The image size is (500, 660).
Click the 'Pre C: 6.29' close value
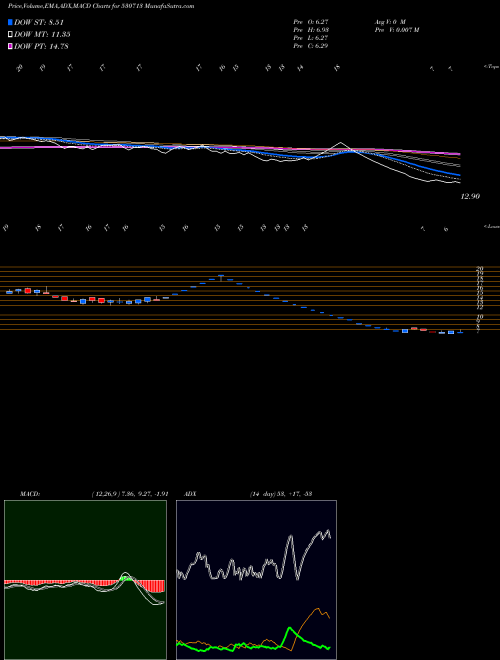311,46
